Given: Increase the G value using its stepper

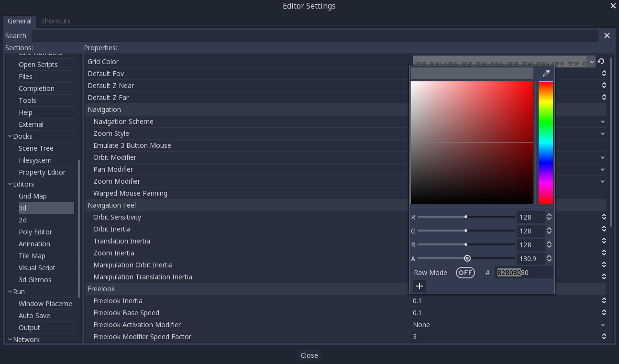Looking at the screenshot, I should tap(549, 229).
